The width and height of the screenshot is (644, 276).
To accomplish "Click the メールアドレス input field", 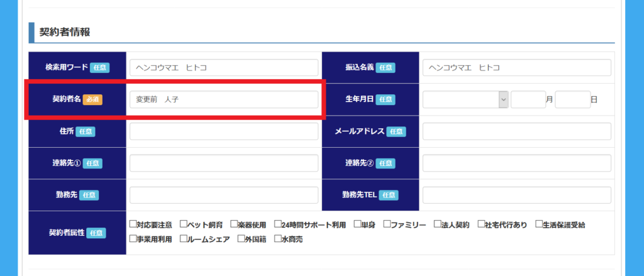I will pos(517,131).
